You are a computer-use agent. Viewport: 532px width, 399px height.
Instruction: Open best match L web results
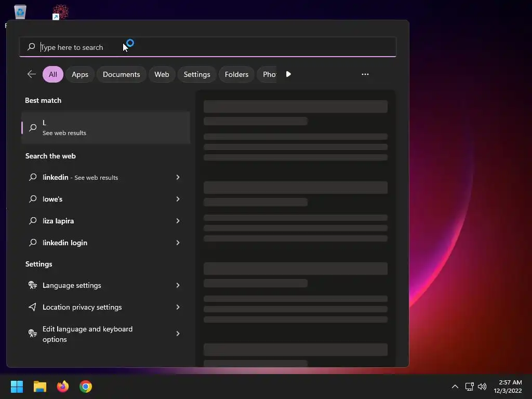coord(105,128)
